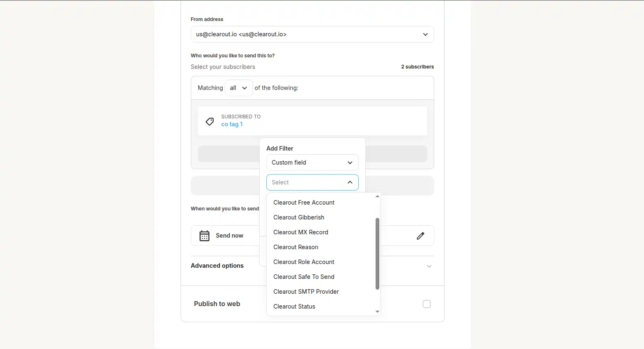Viewport: 644px width, 349px height.
Task: Enable the Publish to web checkbox
Action: click(427, 304)
